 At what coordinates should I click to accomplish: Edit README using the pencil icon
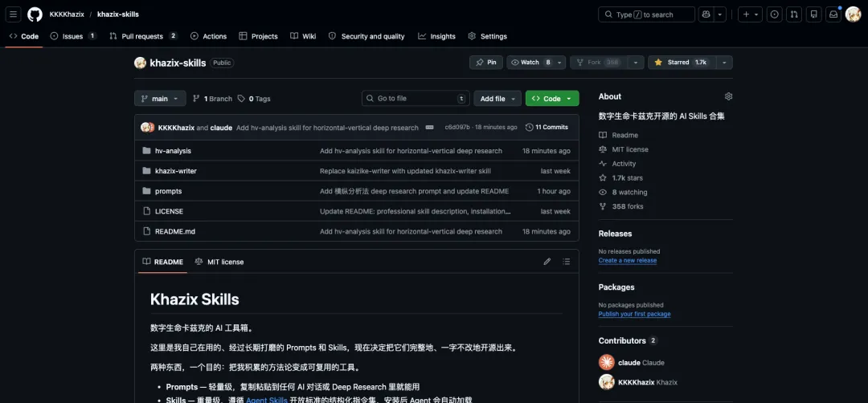pos(547,262)
